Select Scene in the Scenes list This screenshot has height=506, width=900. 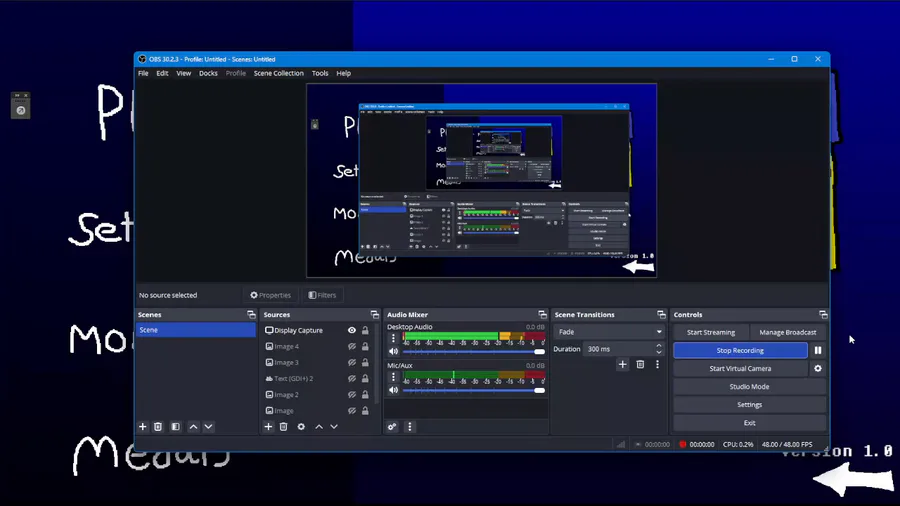pyautogui.click(x=196, y=330)
